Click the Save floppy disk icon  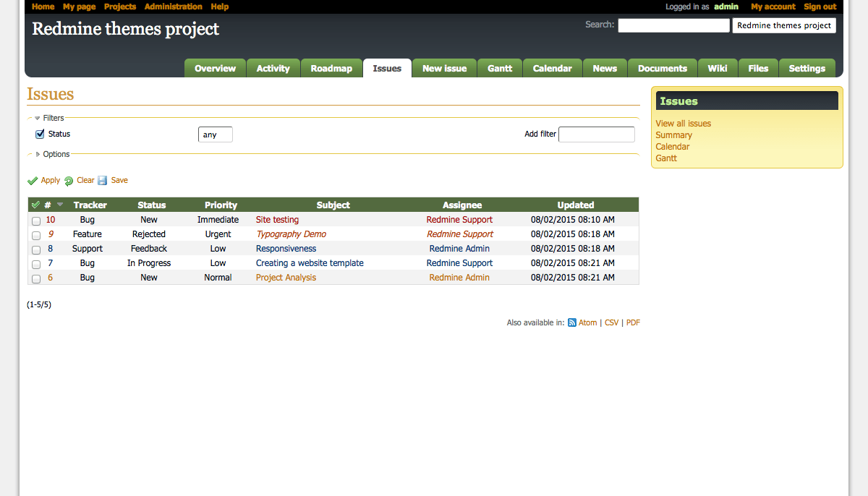(x=103, y=181)
